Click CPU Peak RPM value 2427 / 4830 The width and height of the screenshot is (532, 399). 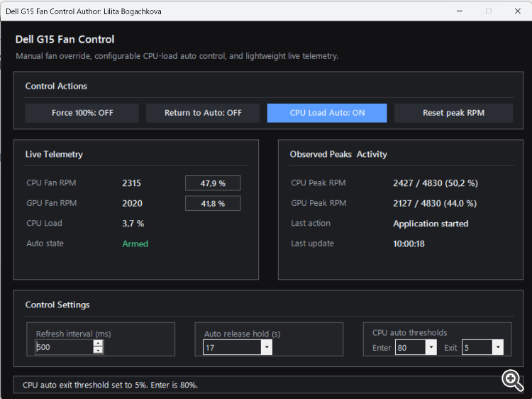pos(436,183)
